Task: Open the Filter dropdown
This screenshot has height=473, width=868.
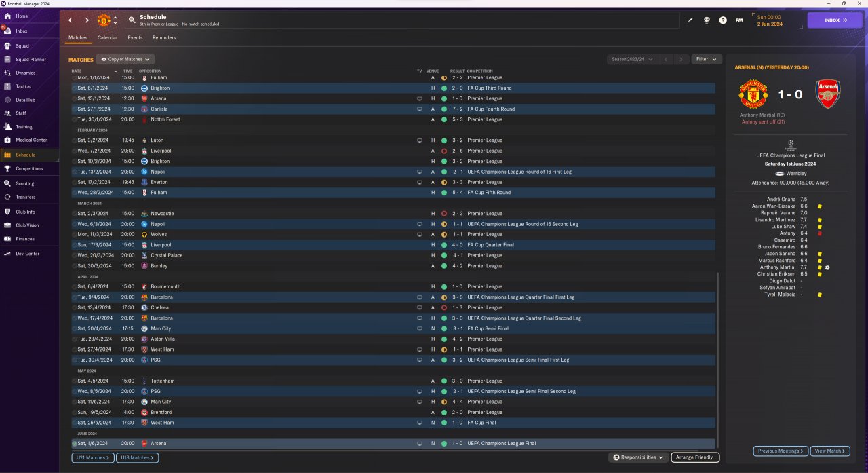Action: click(706, 60)
